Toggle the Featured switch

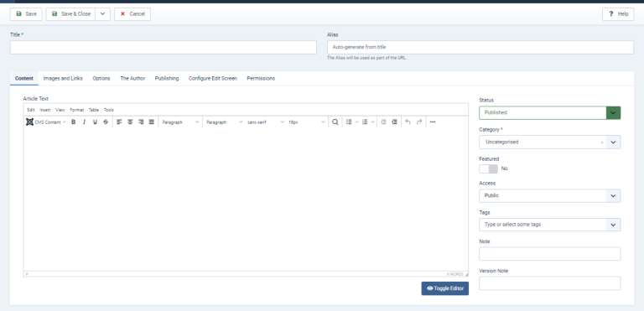488,168
